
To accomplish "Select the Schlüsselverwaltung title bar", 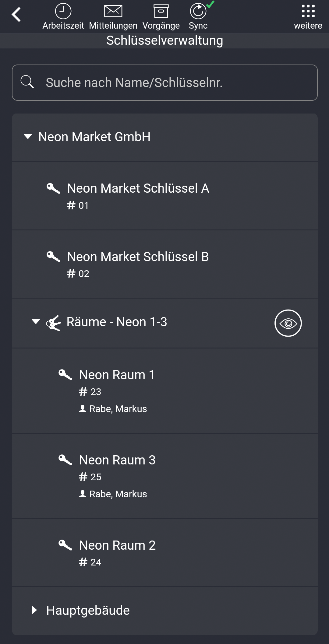I will (x=164, y=40).
